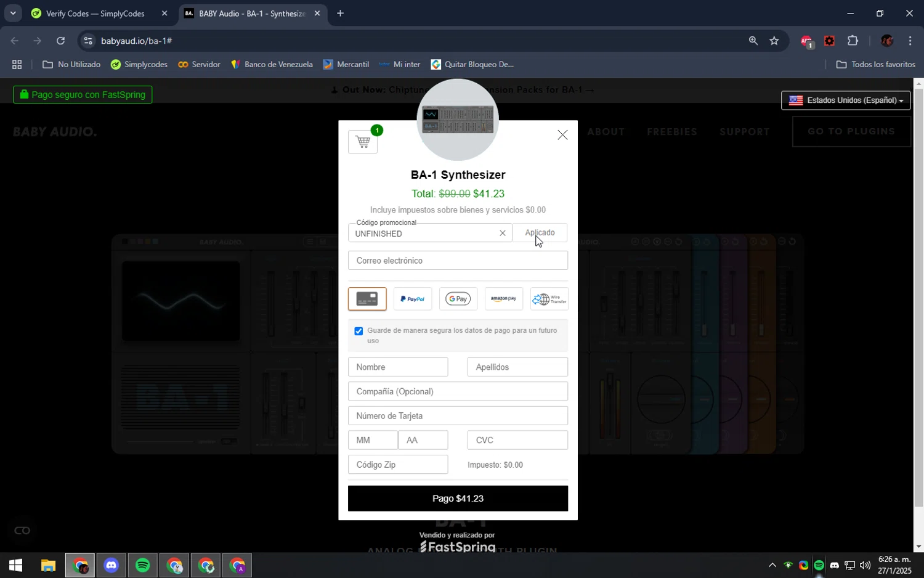Open Chrome three-dot menu
Image resolution: width=924 pixels, height=578 pixels.
click(910, 41)
